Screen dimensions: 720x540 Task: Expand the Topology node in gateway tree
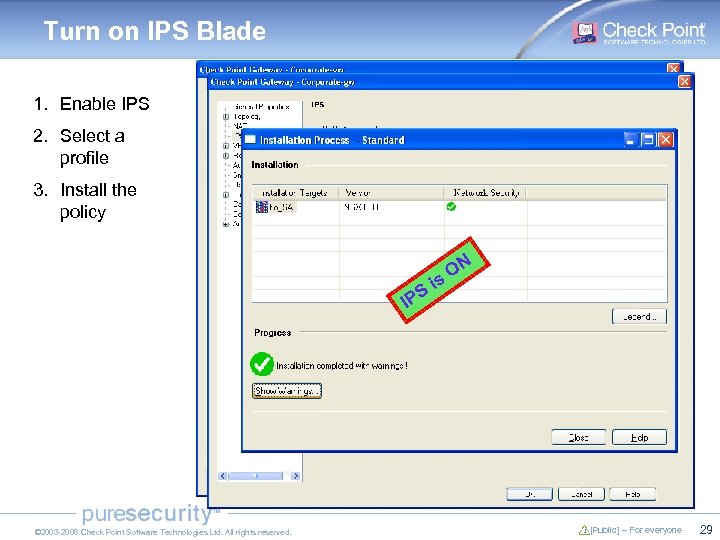(226, 117)
